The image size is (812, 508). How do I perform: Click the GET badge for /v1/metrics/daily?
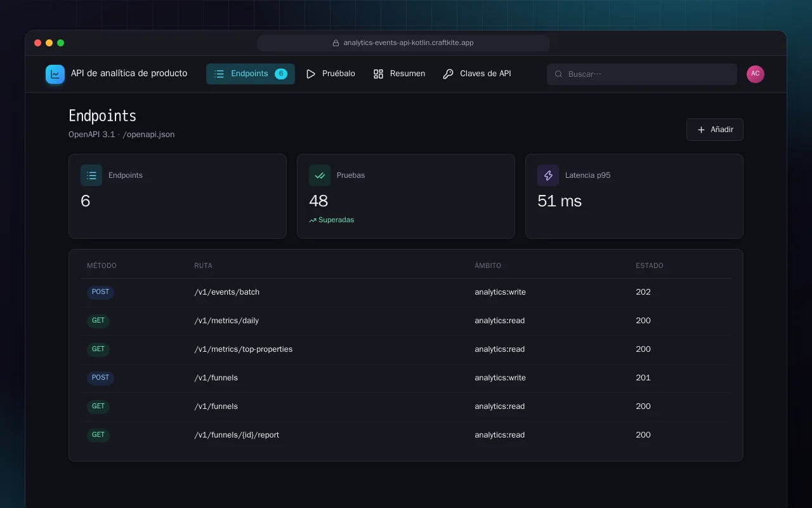coord(98,321)
